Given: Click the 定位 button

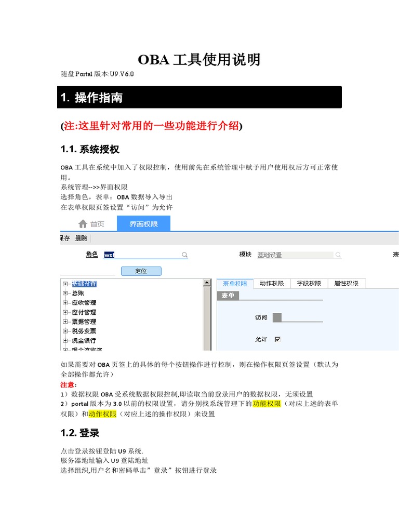Looking at the screenshot, I should (141, 271).
